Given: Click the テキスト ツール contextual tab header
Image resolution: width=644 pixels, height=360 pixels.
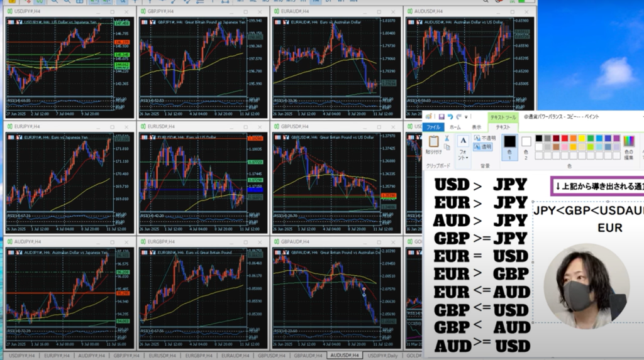Looking at the screenshot, I should click(502, 117).
